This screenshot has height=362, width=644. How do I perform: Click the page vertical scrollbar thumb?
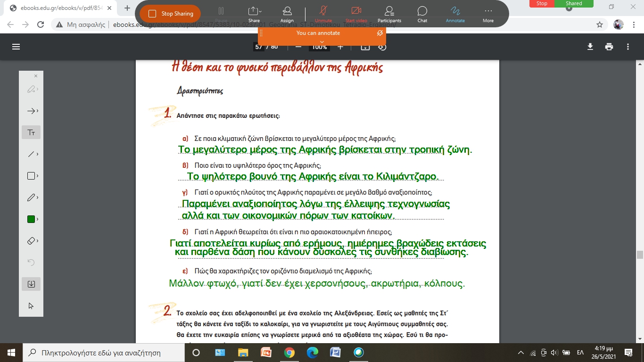(x=640, y=255)
